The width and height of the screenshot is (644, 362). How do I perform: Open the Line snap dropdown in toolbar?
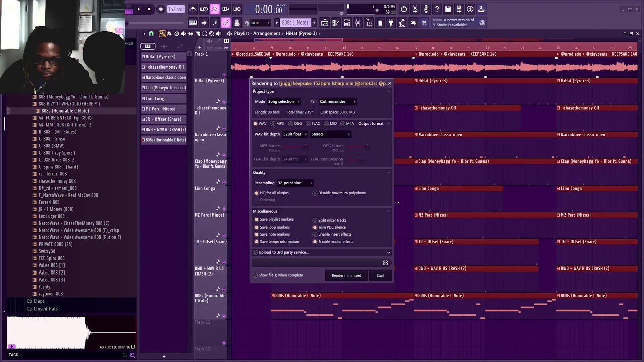click(261, 23)
